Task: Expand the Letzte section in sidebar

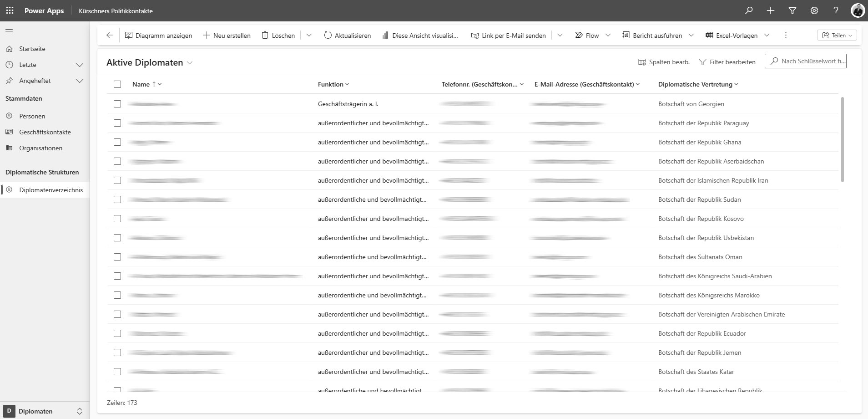Action: [79, 65]
